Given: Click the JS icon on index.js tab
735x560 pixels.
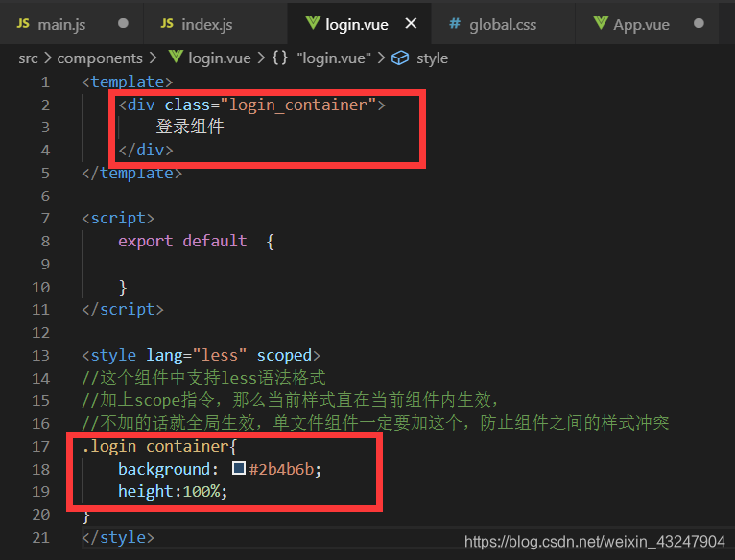Looking at the screenshot, I should (167, 23).
